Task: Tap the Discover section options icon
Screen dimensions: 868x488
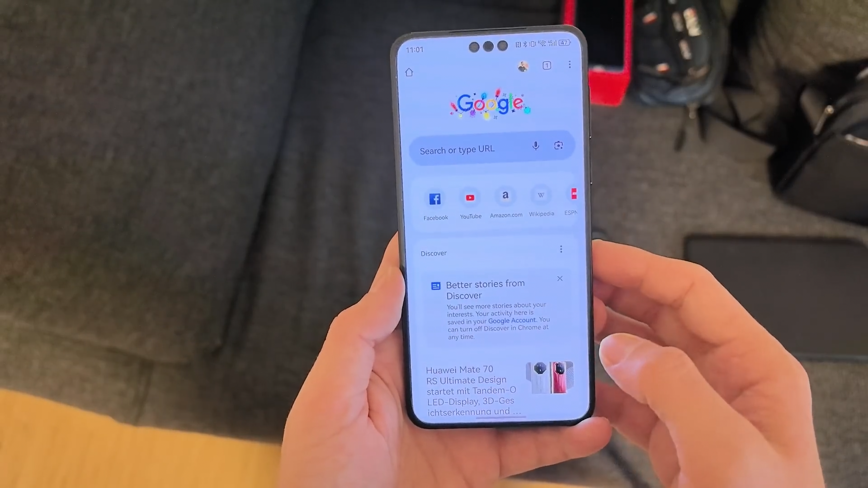Action: (561, 249)
